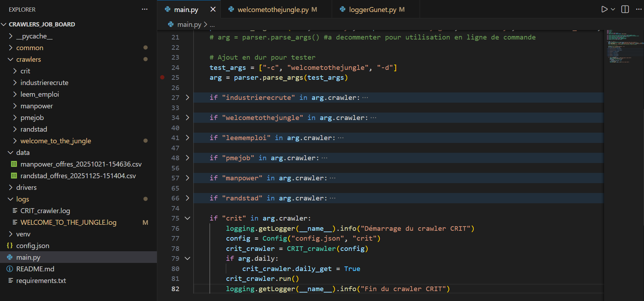Viewport: 644px width, 301px height.
Task: Click the Python icon in the breadcrumb
Action: click(x=171, y=24)
